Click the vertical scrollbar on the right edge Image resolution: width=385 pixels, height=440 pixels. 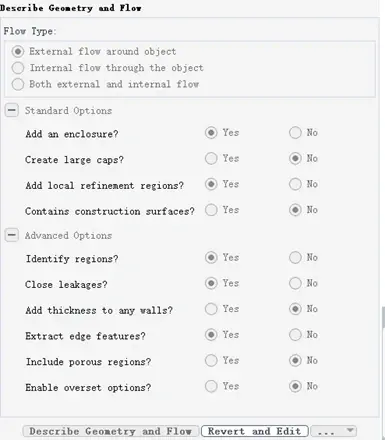(x=383, y=317)
